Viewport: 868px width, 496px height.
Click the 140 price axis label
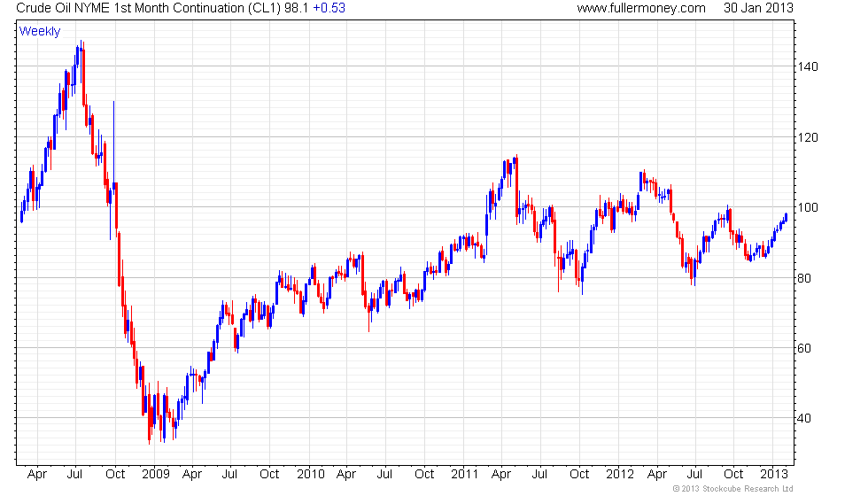[808, 66]
